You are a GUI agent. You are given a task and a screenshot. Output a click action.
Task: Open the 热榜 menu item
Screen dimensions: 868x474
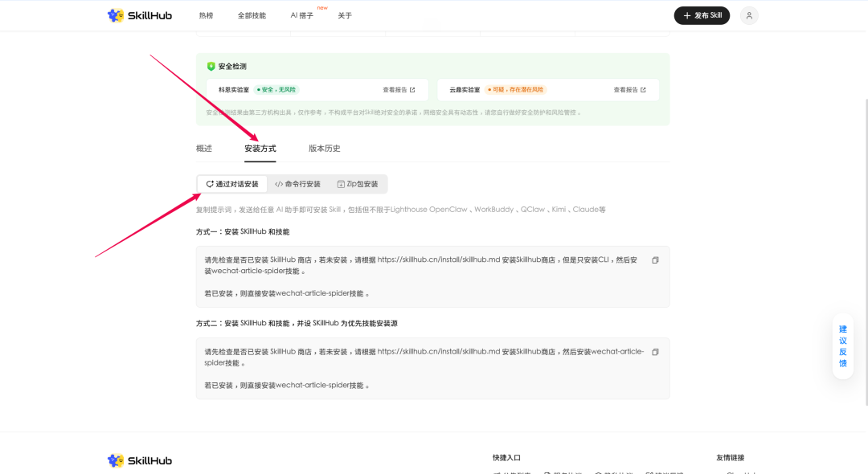[x=206, y=15]
